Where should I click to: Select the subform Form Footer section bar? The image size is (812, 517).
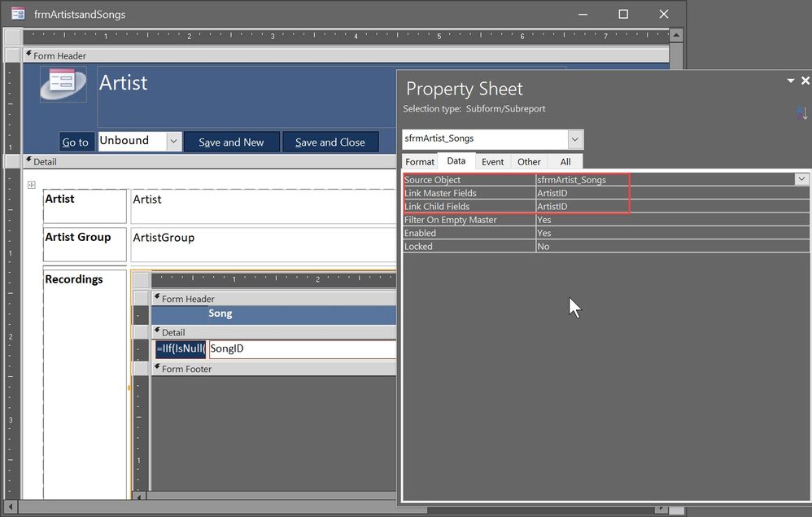(273, 369)
